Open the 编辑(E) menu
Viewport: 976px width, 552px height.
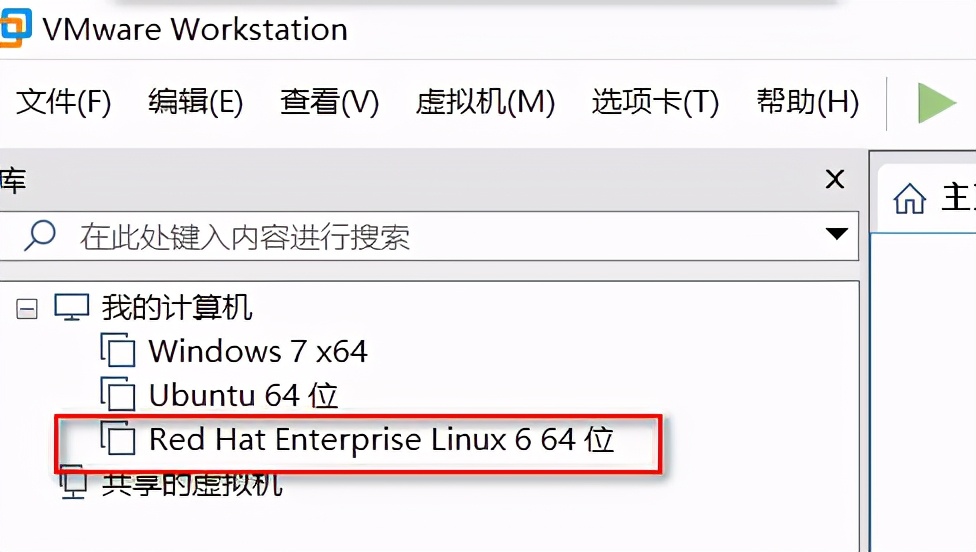coord(195,102)
